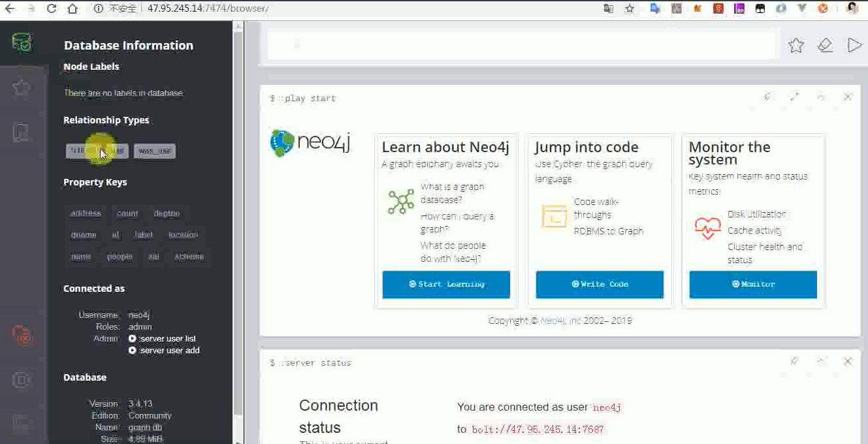Screen dimensions: 868x444
Task: Click the ':server status' command text
Action: point(315,363)
